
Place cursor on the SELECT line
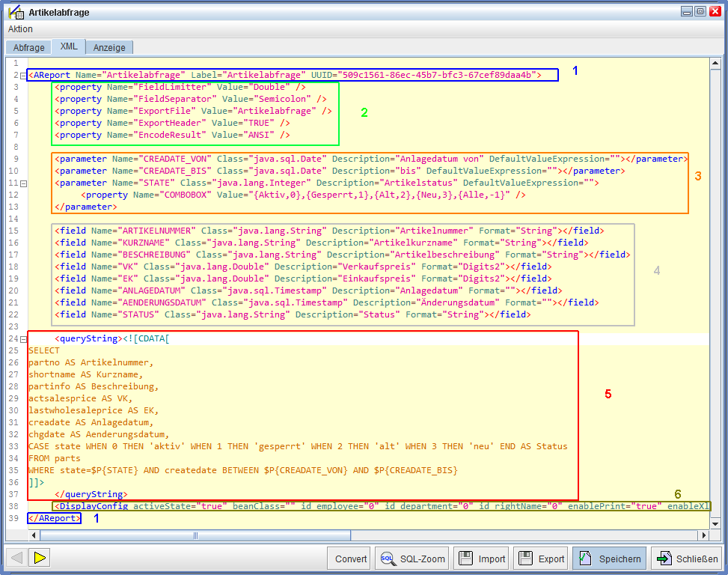pos(45,350)
